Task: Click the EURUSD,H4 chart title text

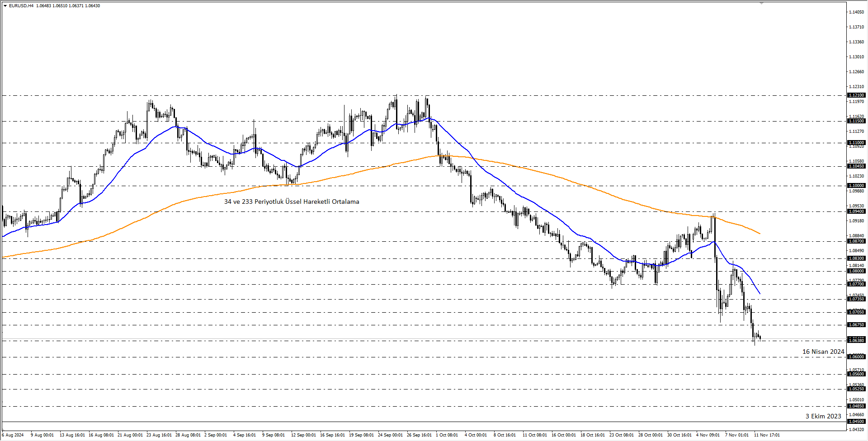Action: coord(21,6)
